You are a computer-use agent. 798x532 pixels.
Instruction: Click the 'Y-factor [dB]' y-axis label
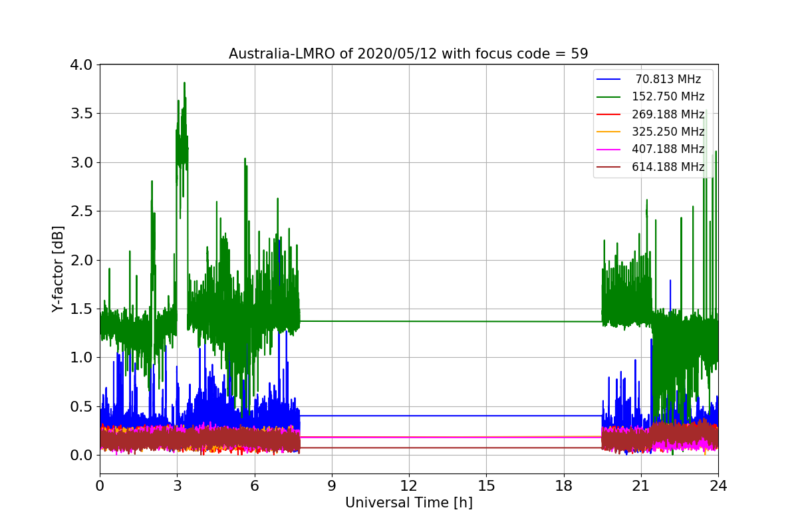coord(59,269)
